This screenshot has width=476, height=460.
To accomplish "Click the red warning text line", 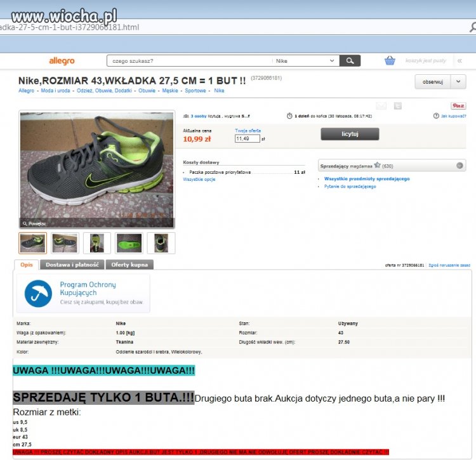I will (x=201, y=452).
